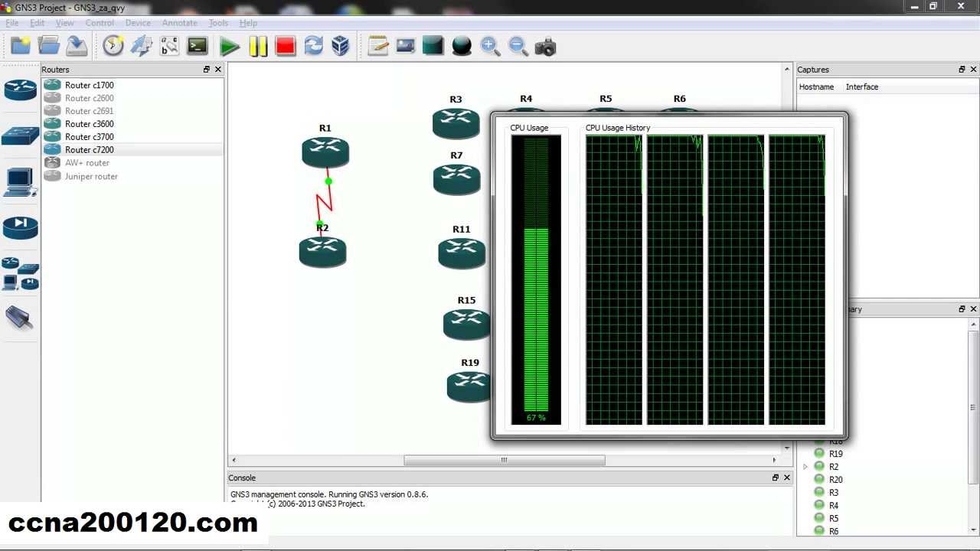980x551 pixels.
Task: Select Router c1700 in Routers list
Action: pyautogui.click(x=132, y=85)
